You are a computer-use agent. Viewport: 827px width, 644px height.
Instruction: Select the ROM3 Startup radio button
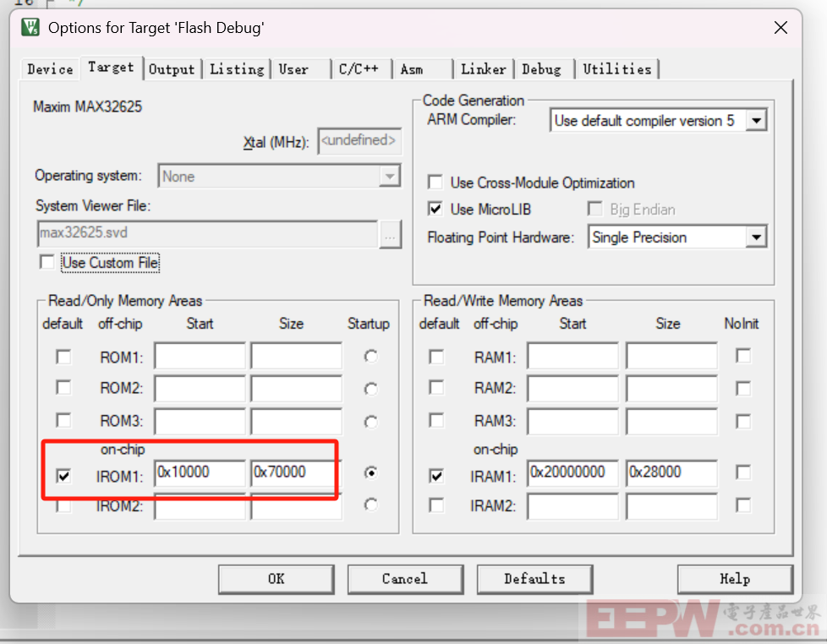point(370,422)
